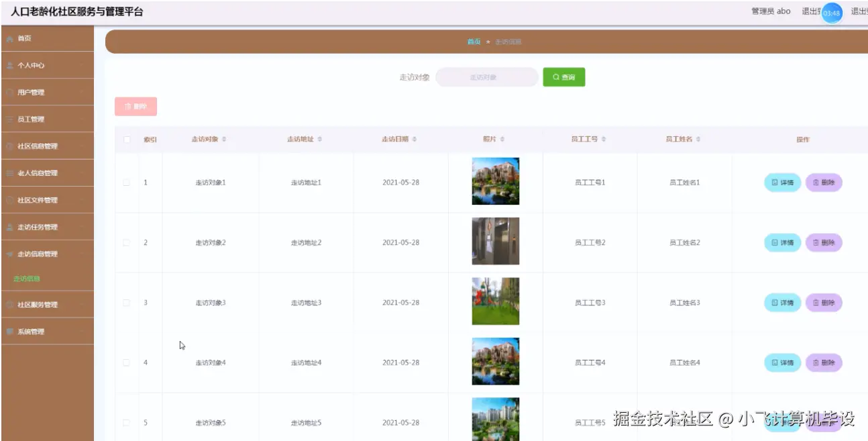Click the magnifier icon in the 查询 button
868x441 pixels.
point(556,77)
